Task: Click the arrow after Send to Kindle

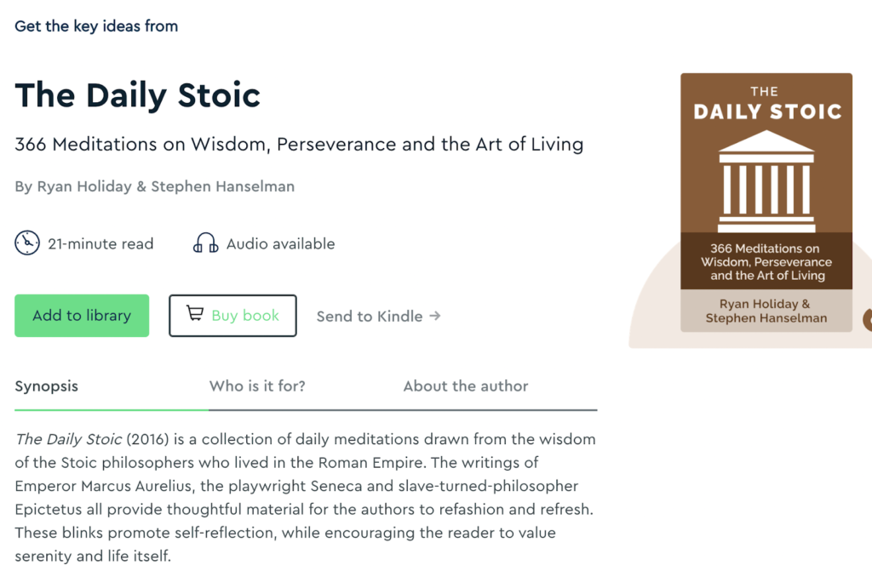Action: click(x=435, y=316)
